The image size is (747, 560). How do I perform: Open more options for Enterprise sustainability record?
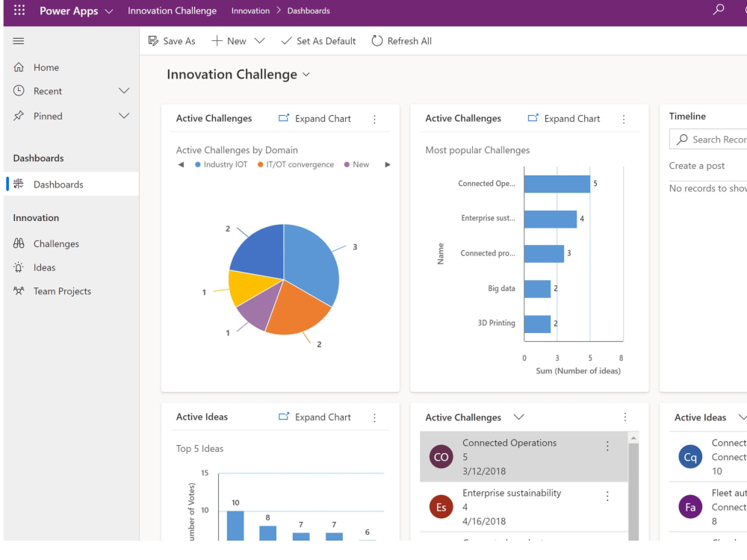607,497
